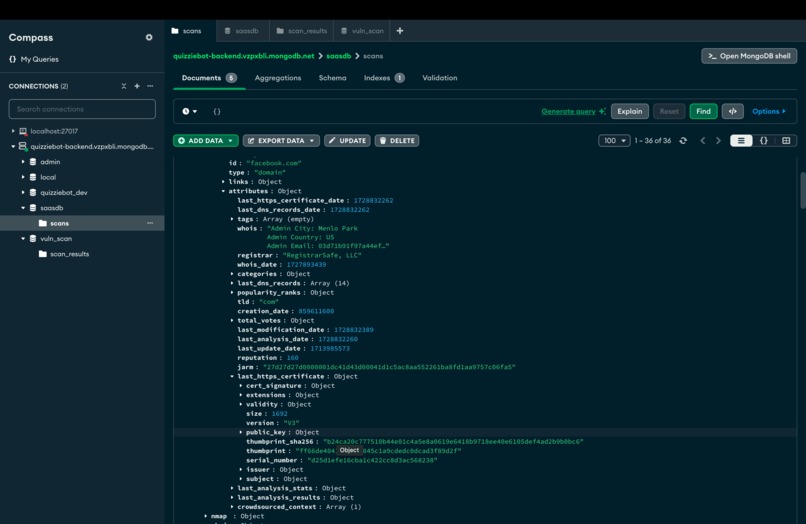Run the Find query
Screen dimensions: 806x524
[703, 111]
